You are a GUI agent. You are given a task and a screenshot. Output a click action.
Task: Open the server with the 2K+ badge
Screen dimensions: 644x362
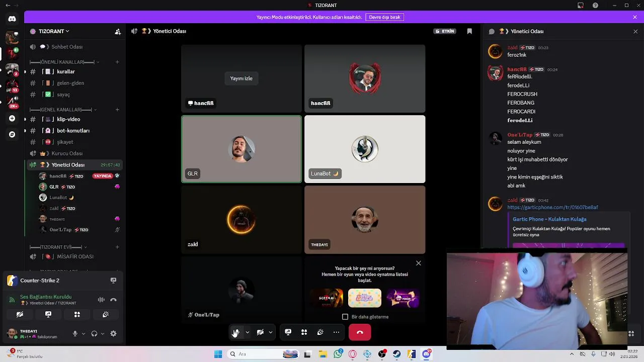(12, 102)
